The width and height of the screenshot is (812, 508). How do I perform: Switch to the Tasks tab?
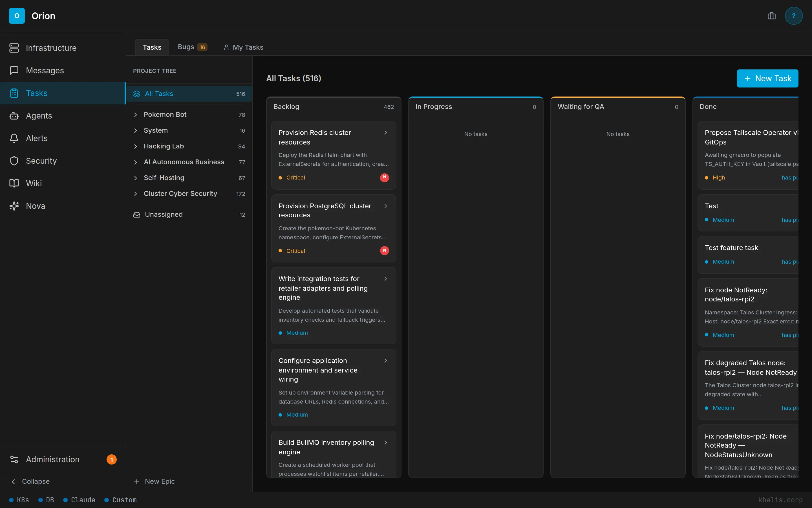[x=152, y=47]
